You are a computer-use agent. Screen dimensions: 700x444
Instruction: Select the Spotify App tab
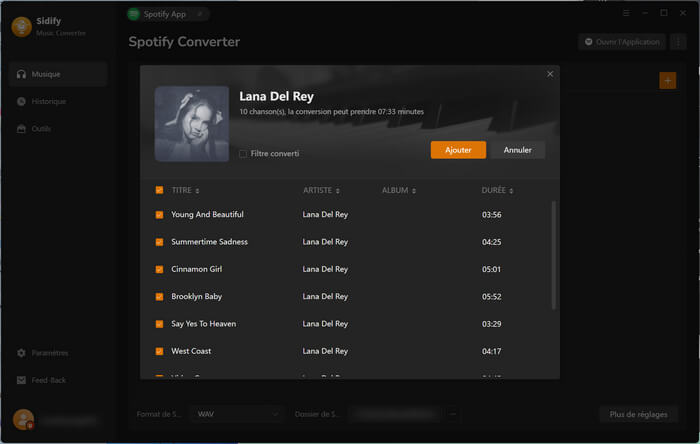pyautogui.click(x=167, y=14)
